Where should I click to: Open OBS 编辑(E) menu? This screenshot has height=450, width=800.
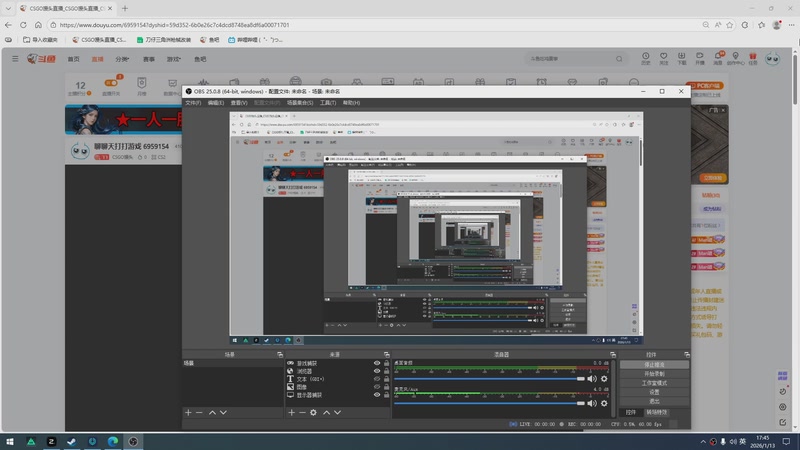(x=216, y=103)
